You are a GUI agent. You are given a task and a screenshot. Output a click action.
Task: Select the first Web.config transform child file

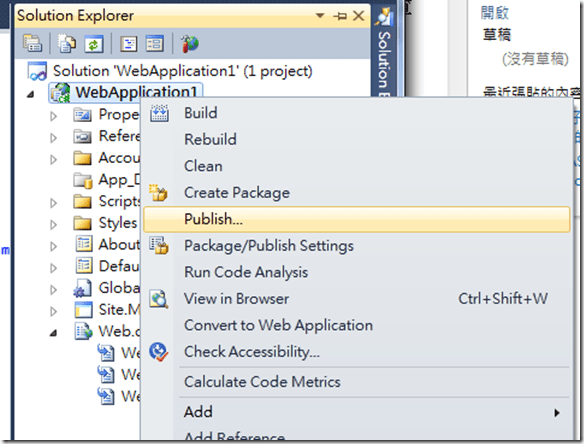118,353
